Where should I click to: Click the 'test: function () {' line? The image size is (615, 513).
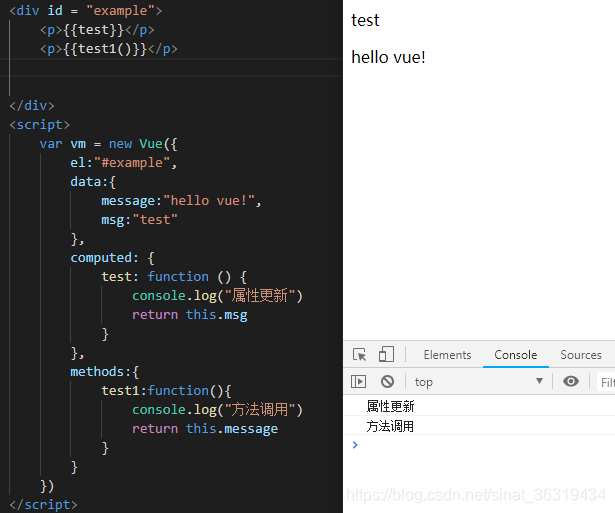(x=174, y=277)
